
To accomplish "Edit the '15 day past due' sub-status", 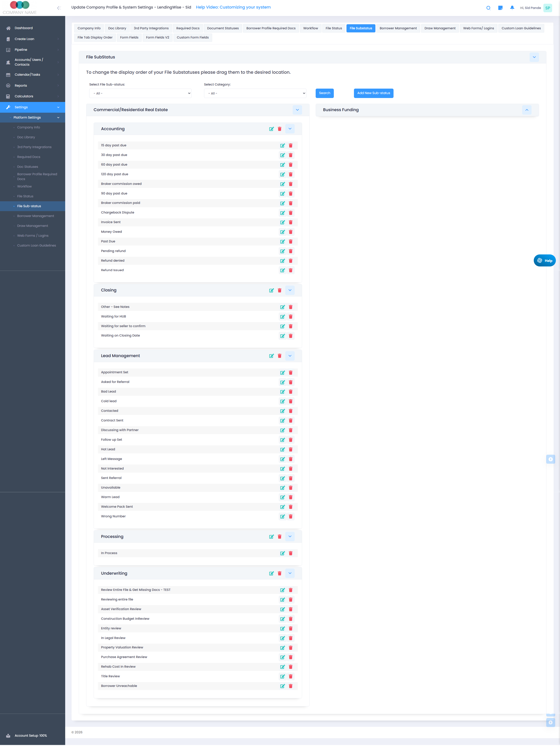I will point(282,145).
